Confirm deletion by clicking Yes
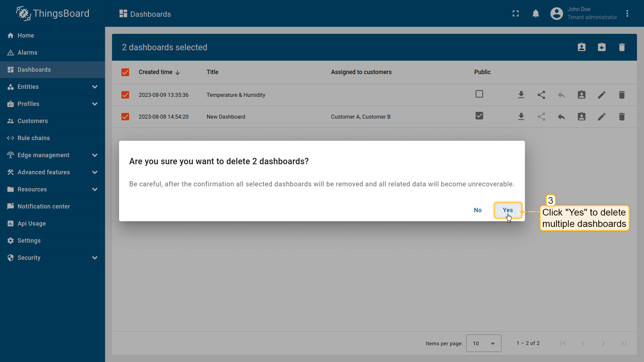 click(x=507, y=210)
